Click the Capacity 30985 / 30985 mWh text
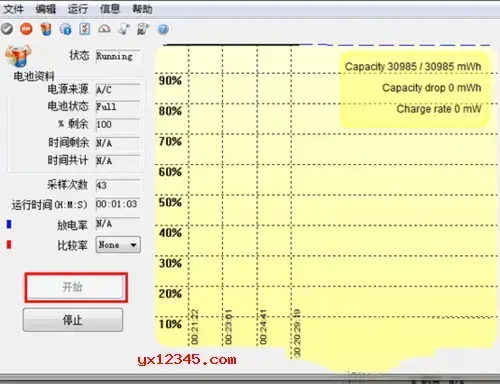The width and height of the screenshot is (500, 384). pos(413,67)
